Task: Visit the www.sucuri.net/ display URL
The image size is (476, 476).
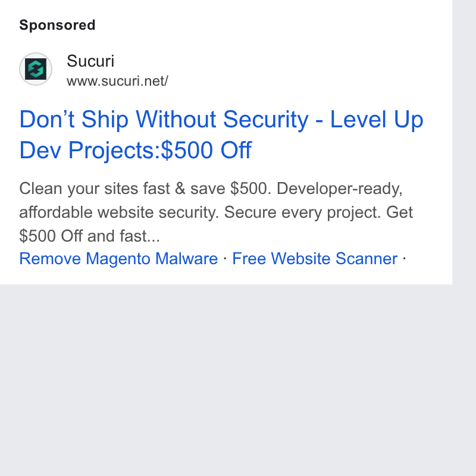Action: pyautogui.click(x=117, y=81)
